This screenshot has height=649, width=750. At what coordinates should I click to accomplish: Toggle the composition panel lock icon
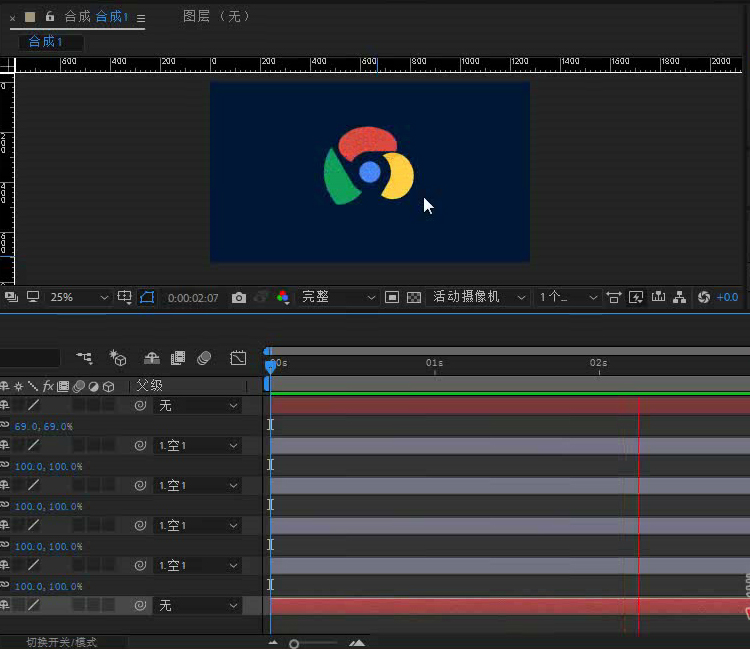(50, 17)
